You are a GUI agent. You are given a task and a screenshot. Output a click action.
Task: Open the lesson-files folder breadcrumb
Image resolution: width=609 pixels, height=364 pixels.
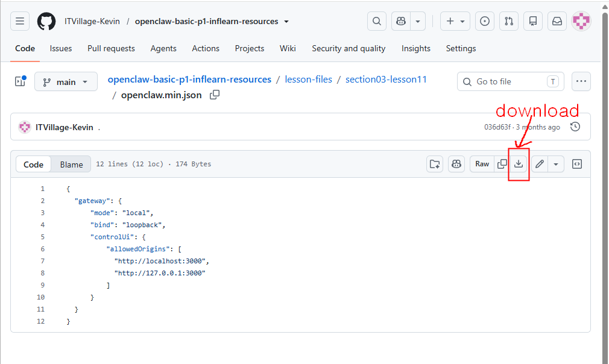pos(308,80)
